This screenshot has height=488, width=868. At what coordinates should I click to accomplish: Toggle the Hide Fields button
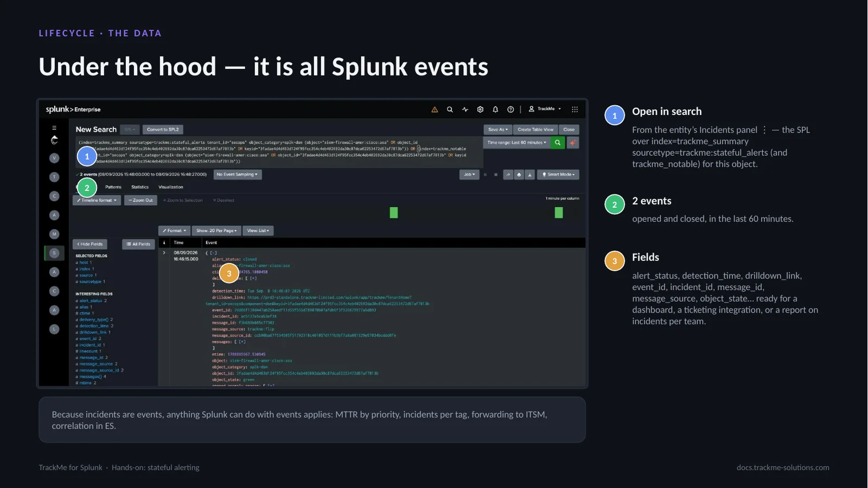90,244
